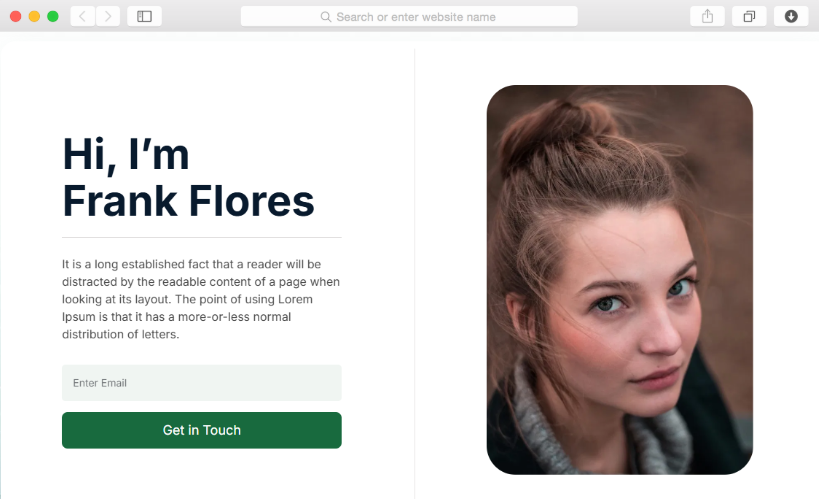This screenshot has width=819, height=499.
Task: Open the tabs overview icon
Action: pyautogui.click(x=749, y=16)
